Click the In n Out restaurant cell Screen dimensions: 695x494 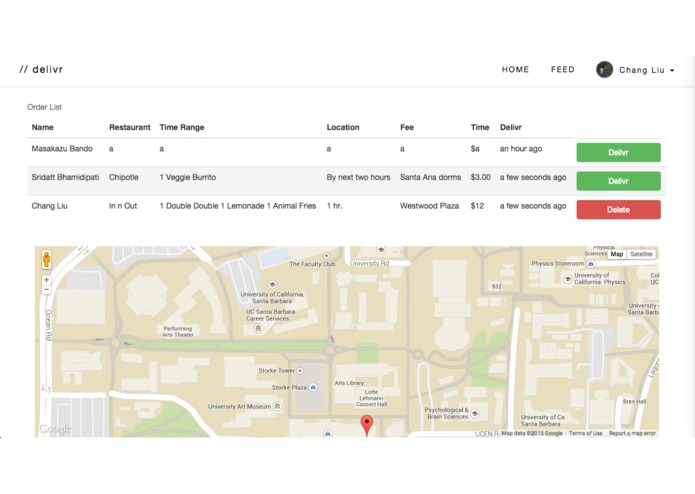point(123,206)
